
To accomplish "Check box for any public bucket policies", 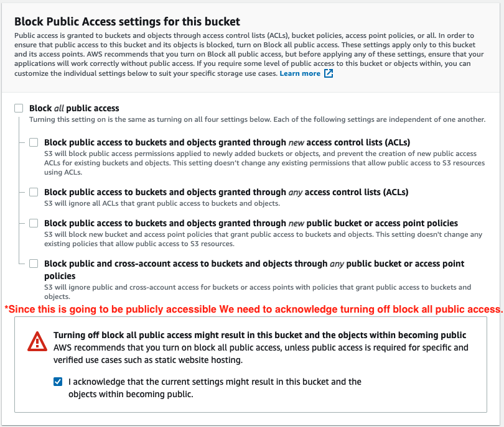I will [34, 264].
